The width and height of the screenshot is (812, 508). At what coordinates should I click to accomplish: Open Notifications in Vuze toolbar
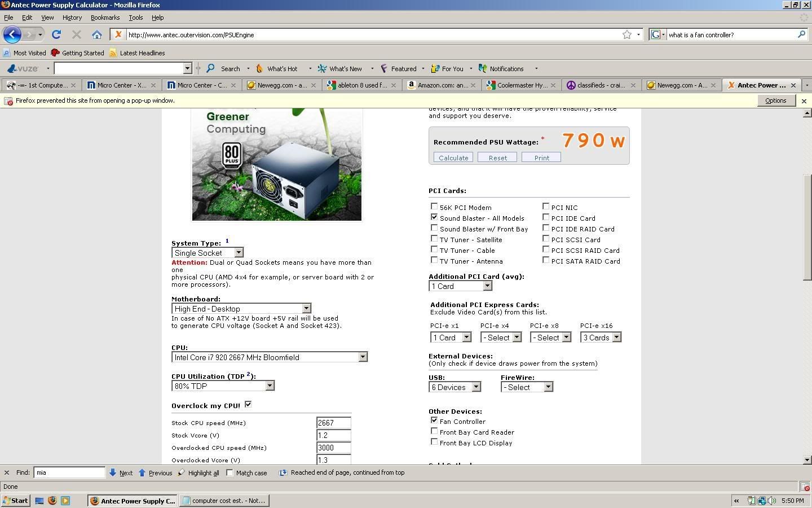[501, 68]
